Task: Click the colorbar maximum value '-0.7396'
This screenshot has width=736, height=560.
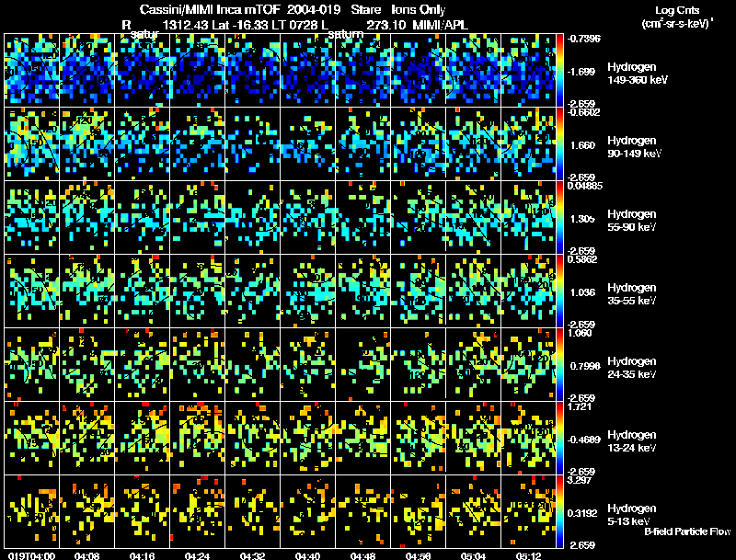Action: [584, 39]
